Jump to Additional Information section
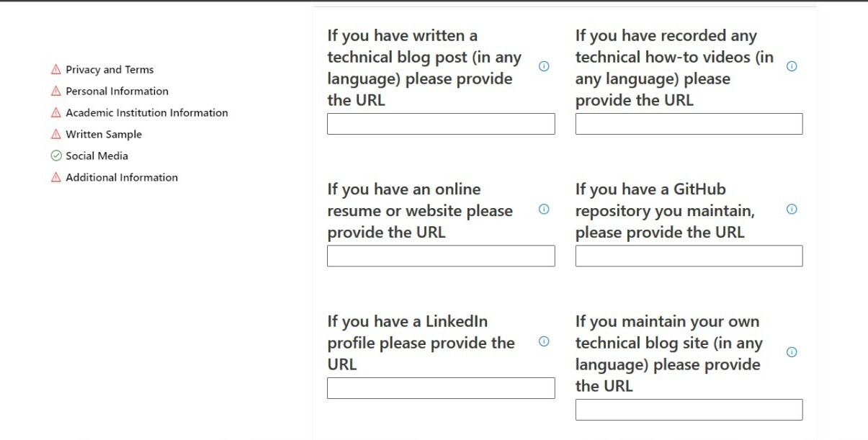 click(121, 177)
